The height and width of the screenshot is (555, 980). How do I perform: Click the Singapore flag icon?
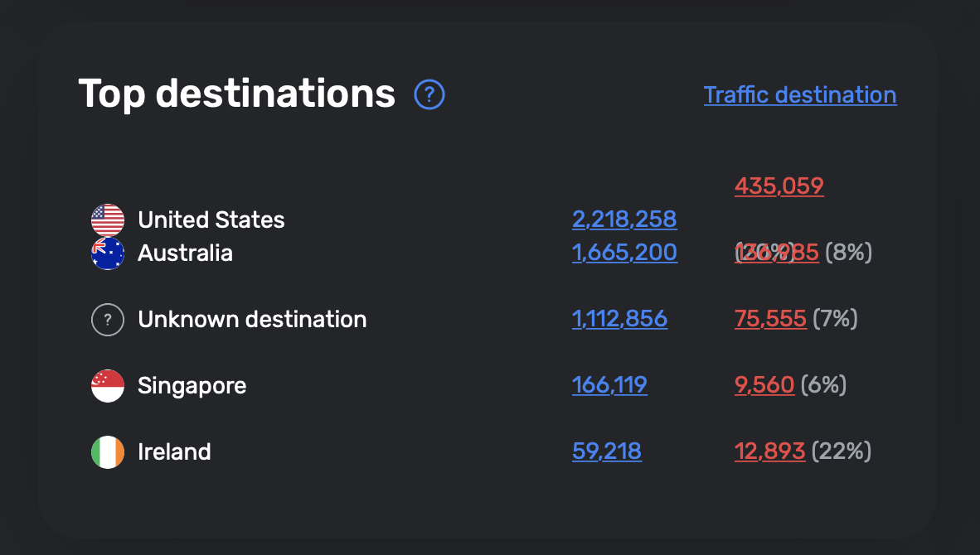tap(108, 386)
